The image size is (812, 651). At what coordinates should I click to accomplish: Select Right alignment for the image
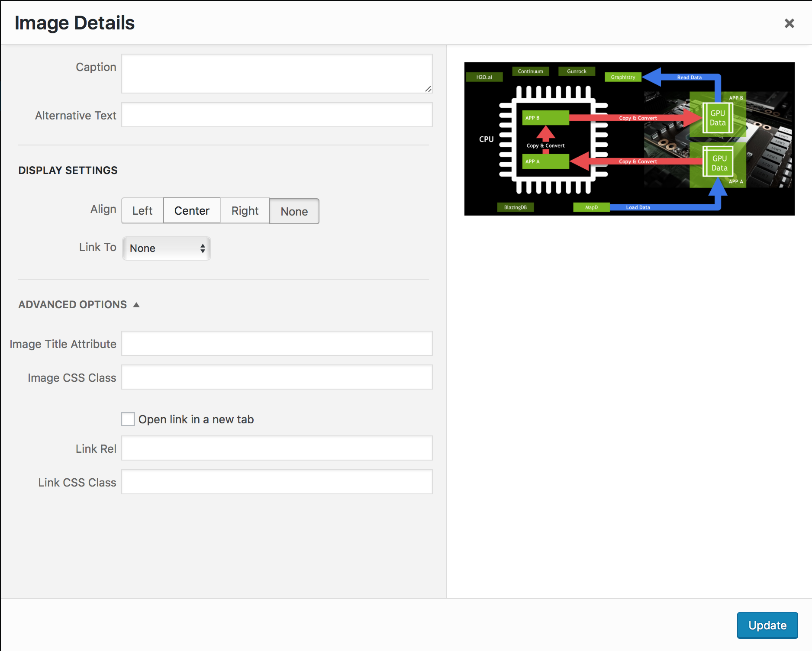click(245, 211)
